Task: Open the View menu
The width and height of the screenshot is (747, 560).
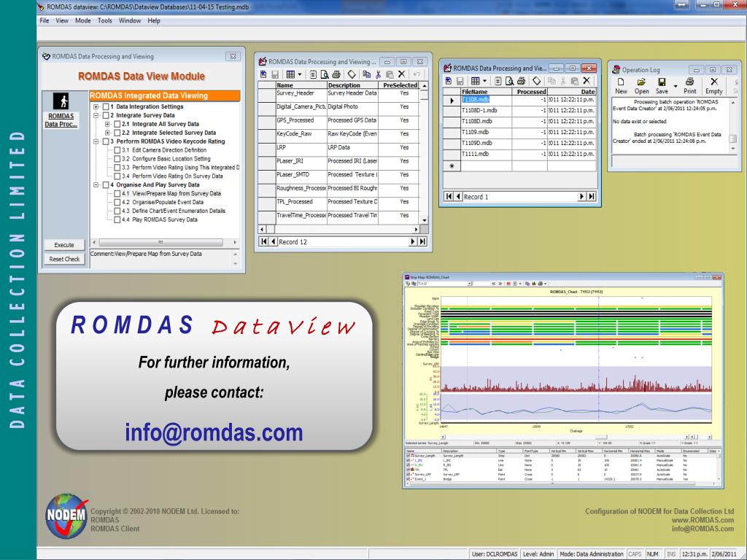Action: [62, 20]
